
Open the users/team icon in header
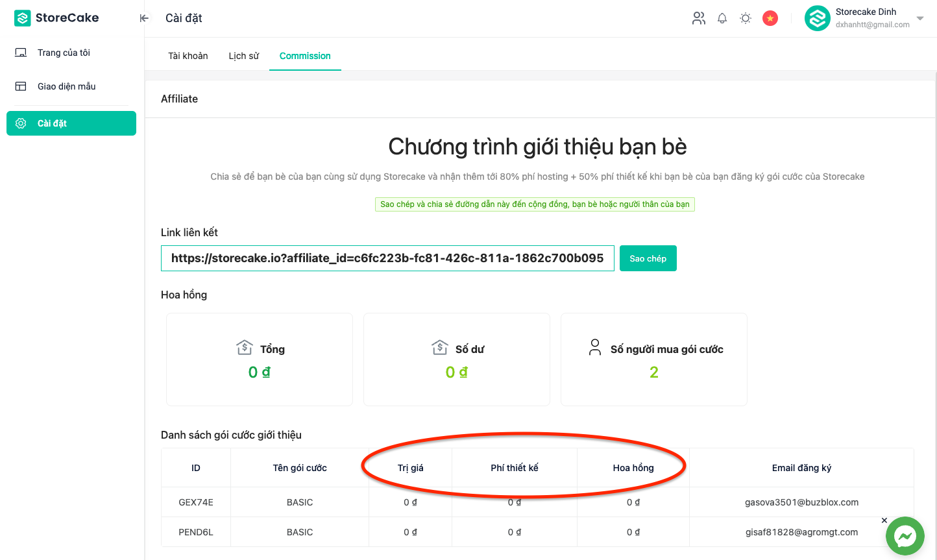click(698, 18)
